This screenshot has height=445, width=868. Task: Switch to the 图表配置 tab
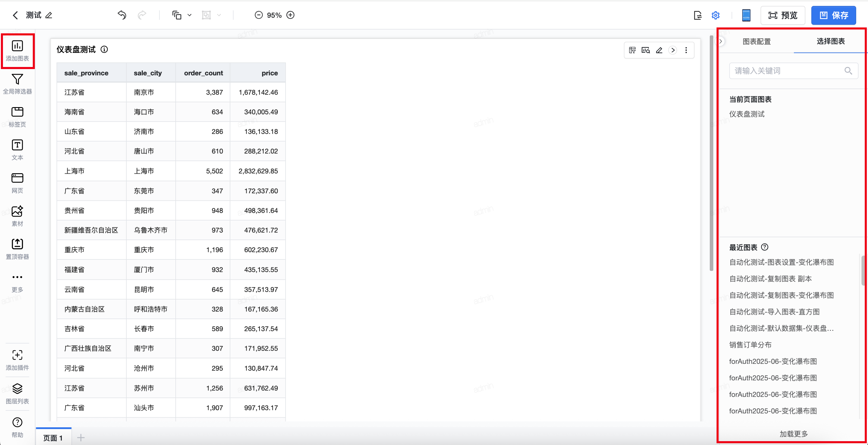click(x=757, y=41)
